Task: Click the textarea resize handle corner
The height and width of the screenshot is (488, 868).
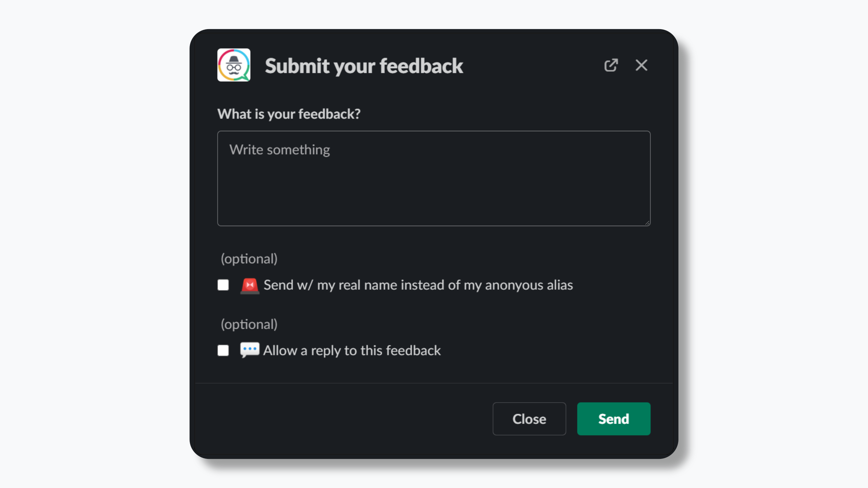Action: click(647, 223)
